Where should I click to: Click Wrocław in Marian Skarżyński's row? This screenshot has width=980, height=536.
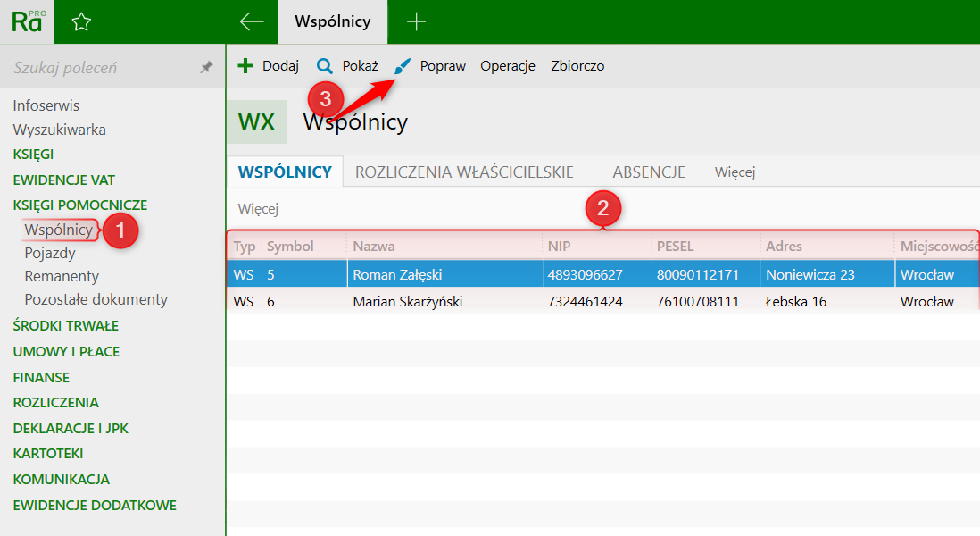[927, 301]
